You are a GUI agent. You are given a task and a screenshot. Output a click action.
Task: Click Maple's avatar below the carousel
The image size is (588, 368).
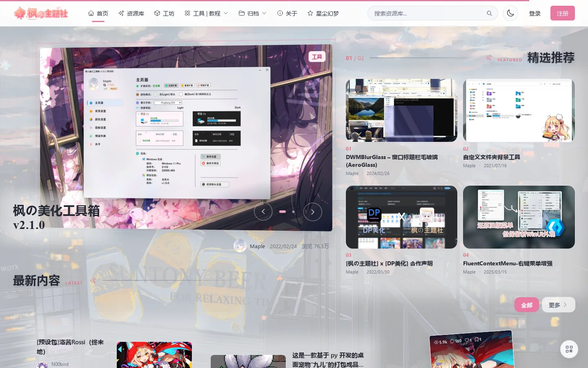pos(240,246)
